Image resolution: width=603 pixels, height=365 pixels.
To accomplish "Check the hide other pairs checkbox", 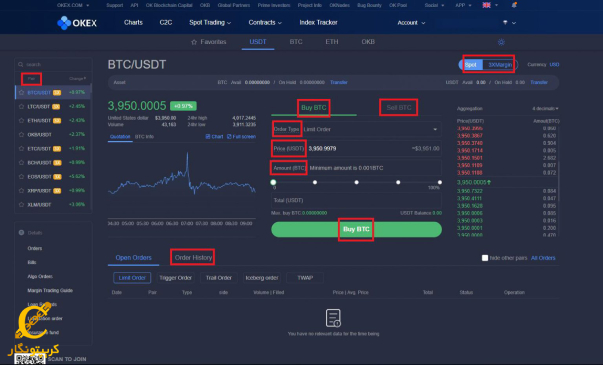I will [485, 258].
